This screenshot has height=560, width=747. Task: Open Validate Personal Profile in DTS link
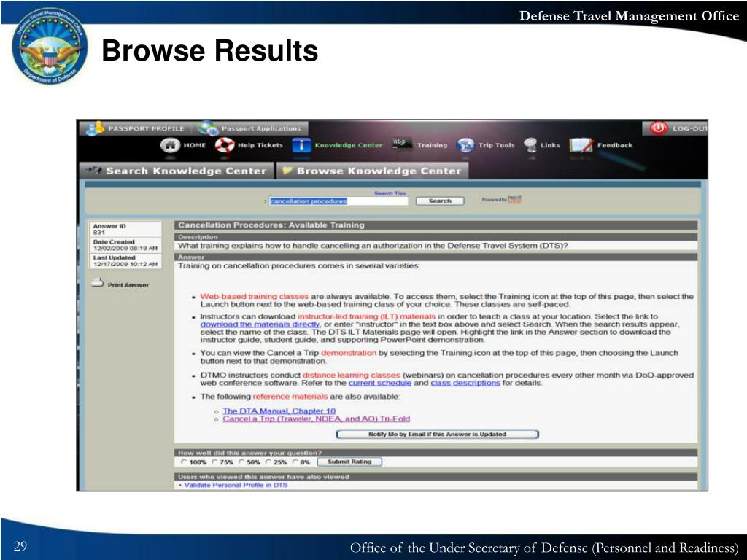pyautogui.click(x=236, y=485)
